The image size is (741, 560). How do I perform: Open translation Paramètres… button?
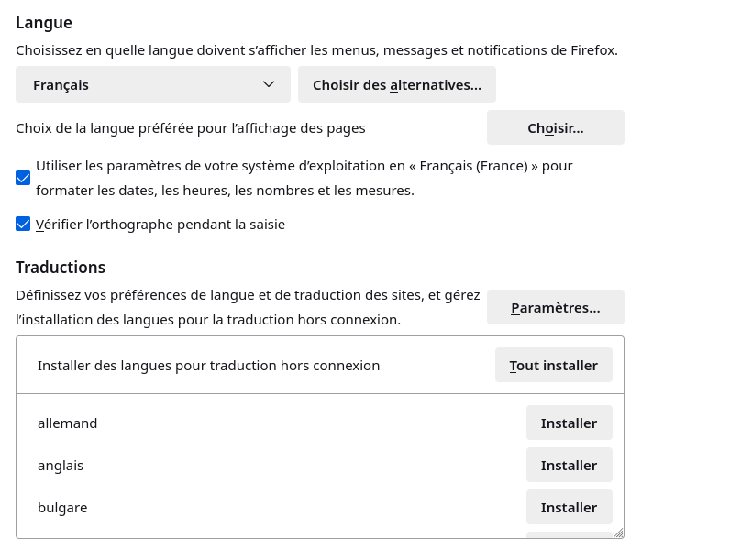pyautogui.click(x=555, y=307)
